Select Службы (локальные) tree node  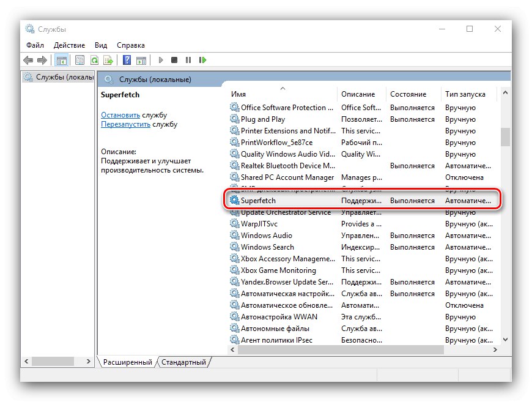click(59, 77)
